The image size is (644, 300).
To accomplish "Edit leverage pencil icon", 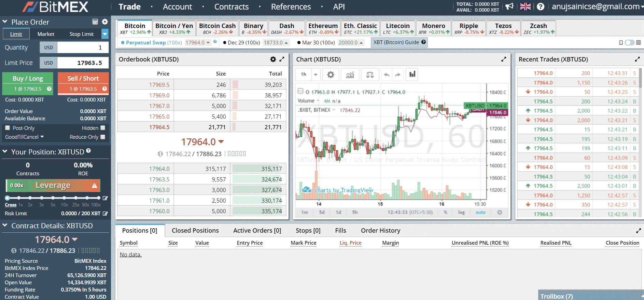I will (106, 198).
